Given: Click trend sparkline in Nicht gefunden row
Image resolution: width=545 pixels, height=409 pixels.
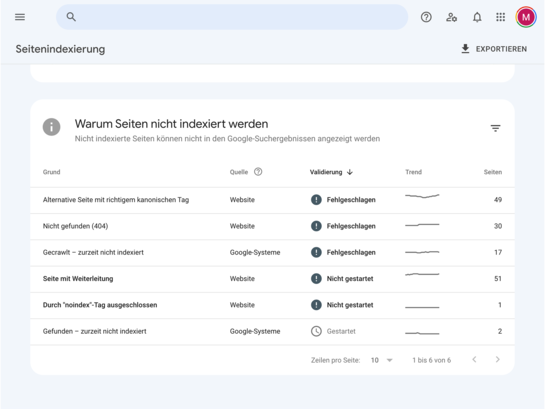Looking at the screenshot, I should [x=422, y=225].
